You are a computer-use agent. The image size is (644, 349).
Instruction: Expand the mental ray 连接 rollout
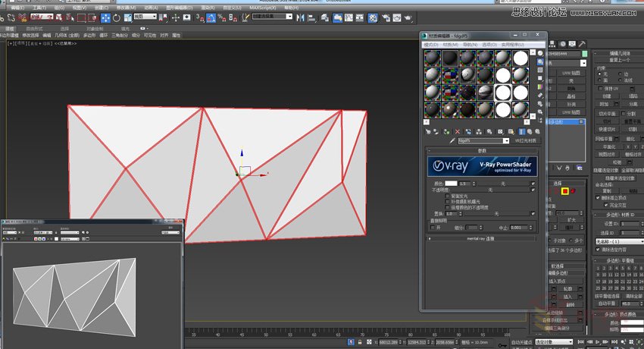click(x=482, y=238)
